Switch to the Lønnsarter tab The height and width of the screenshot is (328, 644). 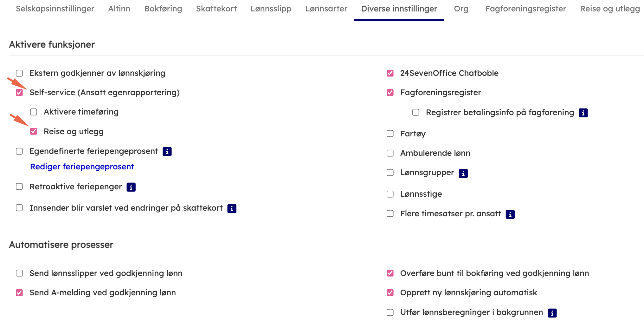pos(326,9)
